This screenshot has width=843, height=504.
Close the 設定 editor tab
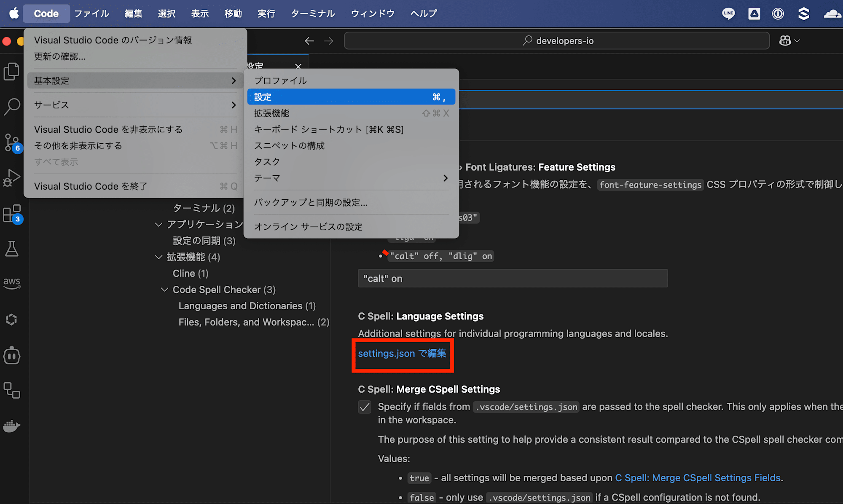(x=298, y=66)
